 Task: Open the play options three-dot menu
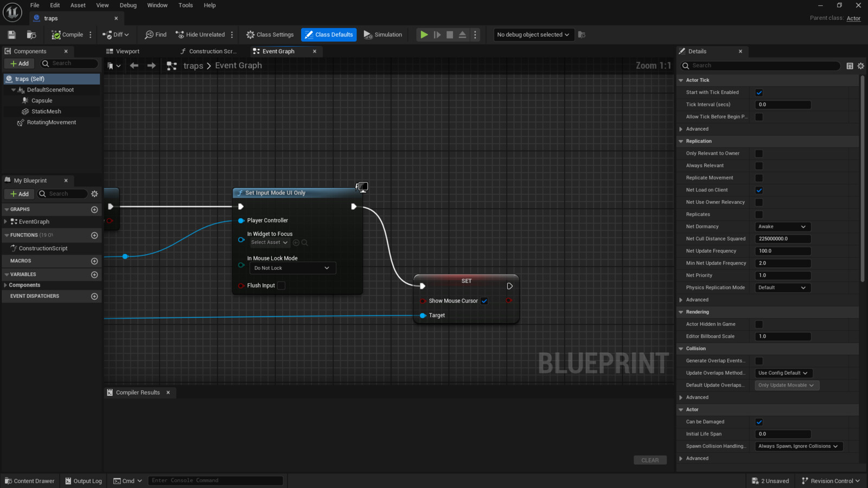click(475, 35)
